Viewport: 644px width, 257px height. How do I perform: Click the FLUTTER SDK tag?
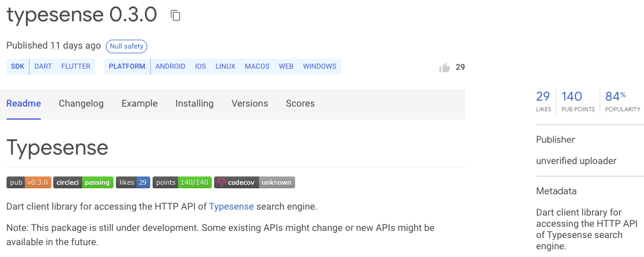pos(76,66)
